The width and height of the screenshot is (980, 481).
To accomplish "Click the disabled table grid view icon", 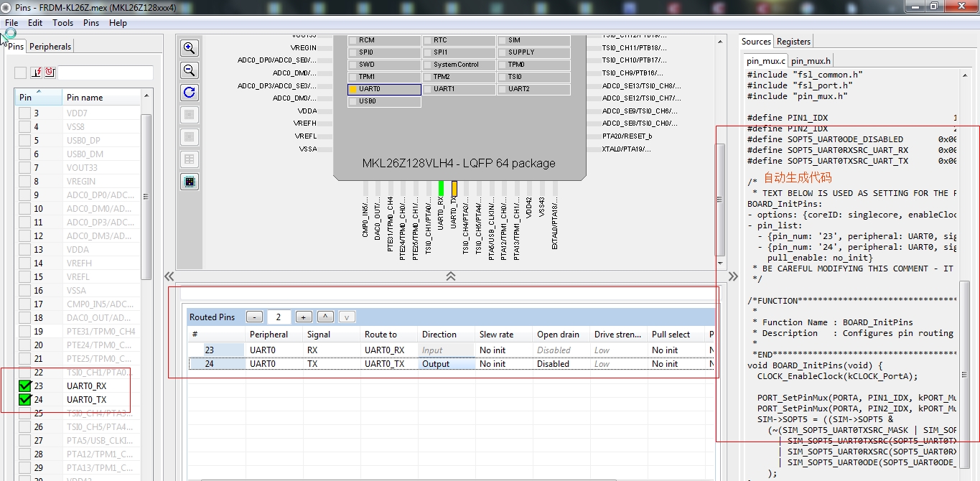I will coord(190,159).
